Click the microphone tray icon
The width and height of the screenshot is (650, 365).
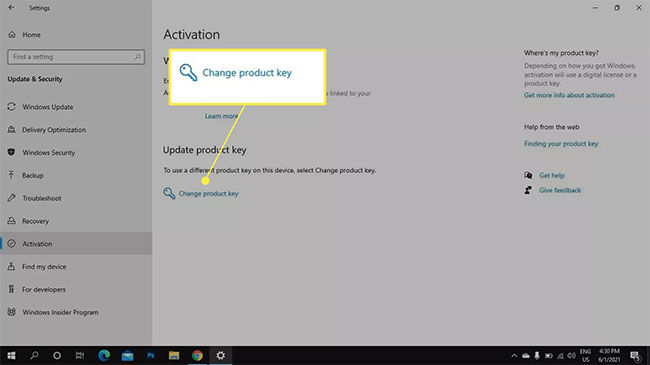(x=537, y=356)
